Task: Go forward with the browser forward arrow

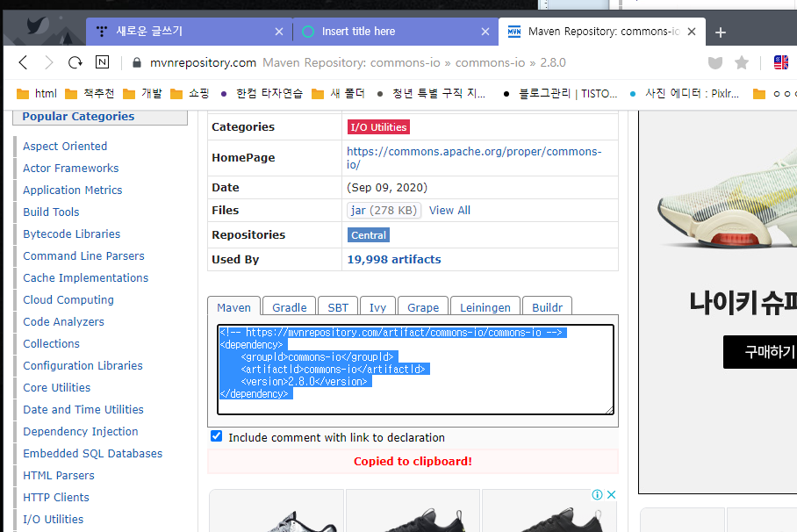Action: coord(49,62)
